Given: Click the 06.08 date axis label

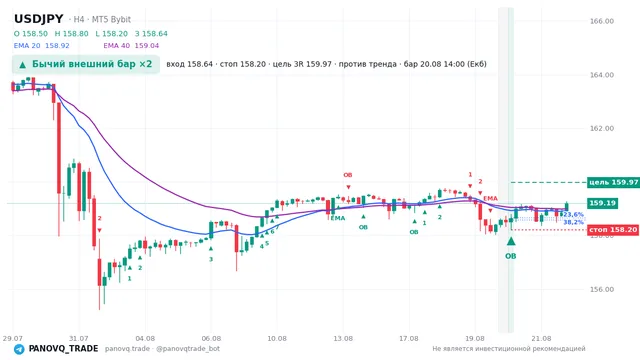Looking at the screenshot, I should tap(211, 338).
